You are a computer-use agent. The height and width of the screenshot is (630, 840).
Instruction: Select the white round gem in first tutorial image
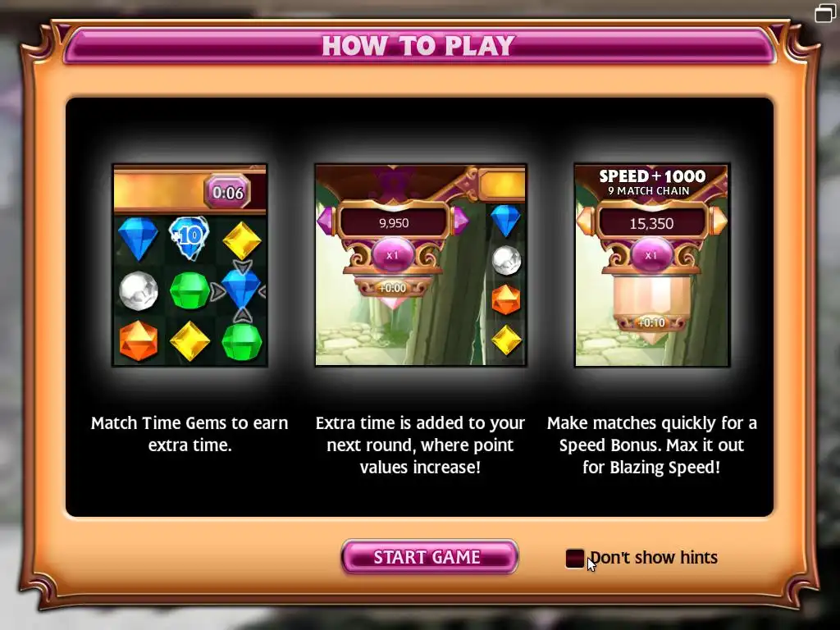[138, 291]
